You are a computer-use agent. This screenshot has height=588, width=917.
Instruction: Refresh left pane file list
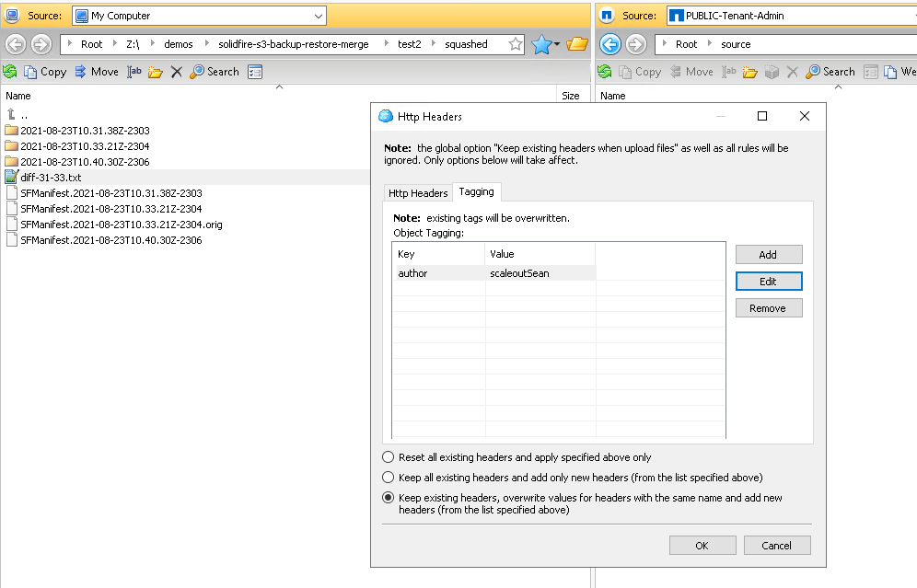(x=10, y=71)
